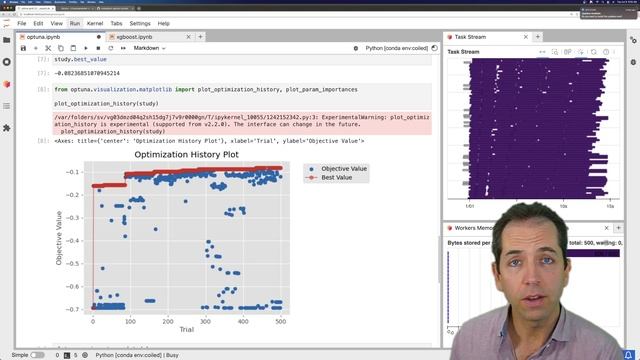The image size is (640, 360).
Task: Click the study.best_value code cell
Action: click(x=242, y=60)
